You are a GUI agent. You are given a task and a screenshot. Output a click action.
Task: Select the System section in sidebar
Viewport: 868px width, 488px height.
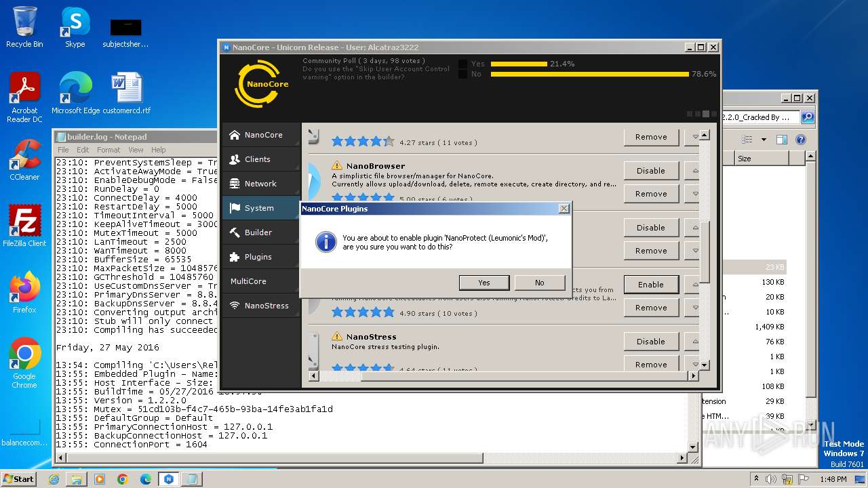(261, 208)
